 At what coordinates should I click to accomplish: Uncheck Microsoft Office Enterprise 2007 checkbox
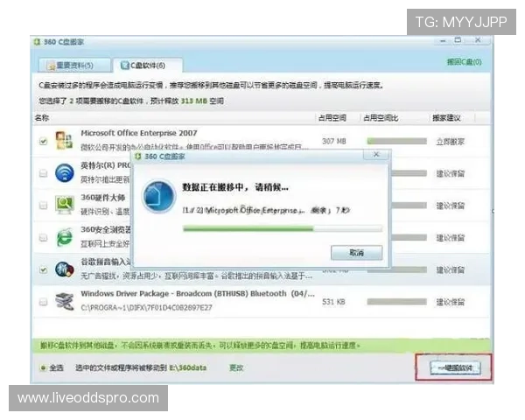(x=43, y=141)
